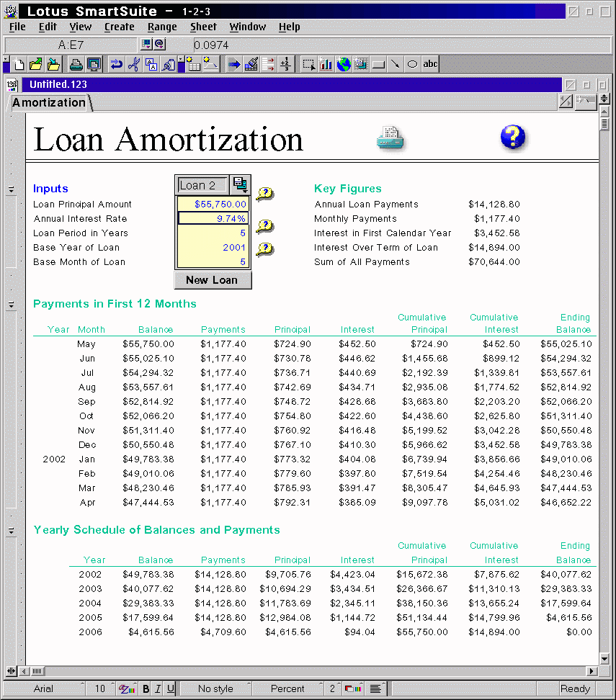Click the navigator icon beside cell address
The width and height of the screenshot is (616, 700).
146,44
